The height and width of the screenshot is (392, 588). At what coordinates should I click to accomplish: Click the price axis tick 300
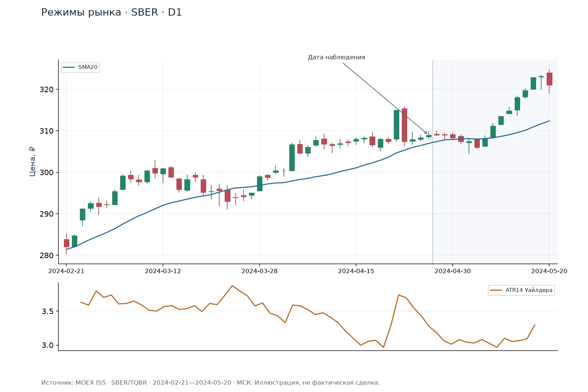(x=46, y=173)
